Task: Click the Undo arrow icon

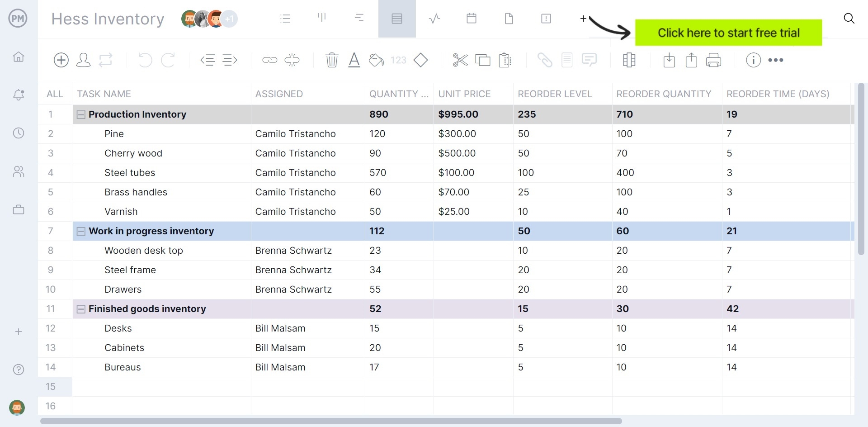Action: point(145,60)
